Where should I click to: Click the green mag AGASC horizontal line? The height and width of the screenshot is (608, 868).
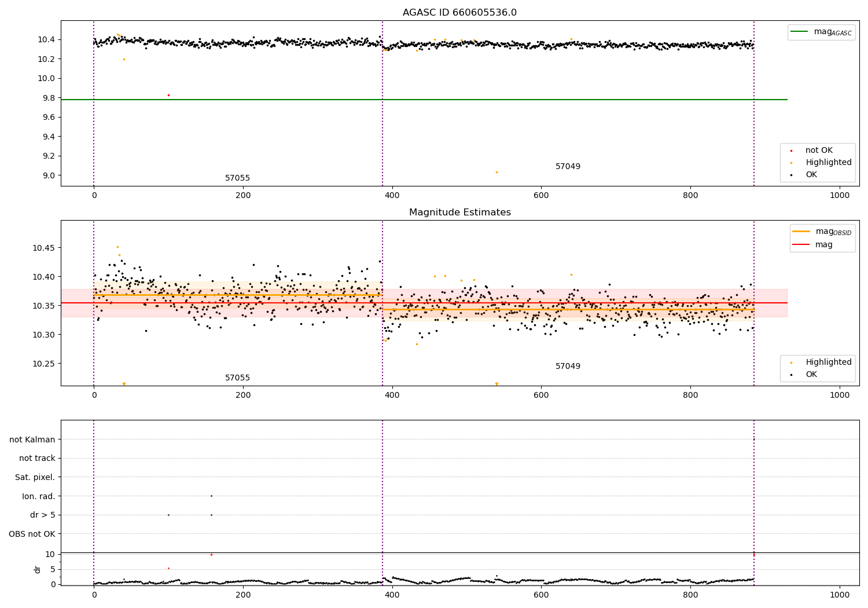click(x=424, y=100)
